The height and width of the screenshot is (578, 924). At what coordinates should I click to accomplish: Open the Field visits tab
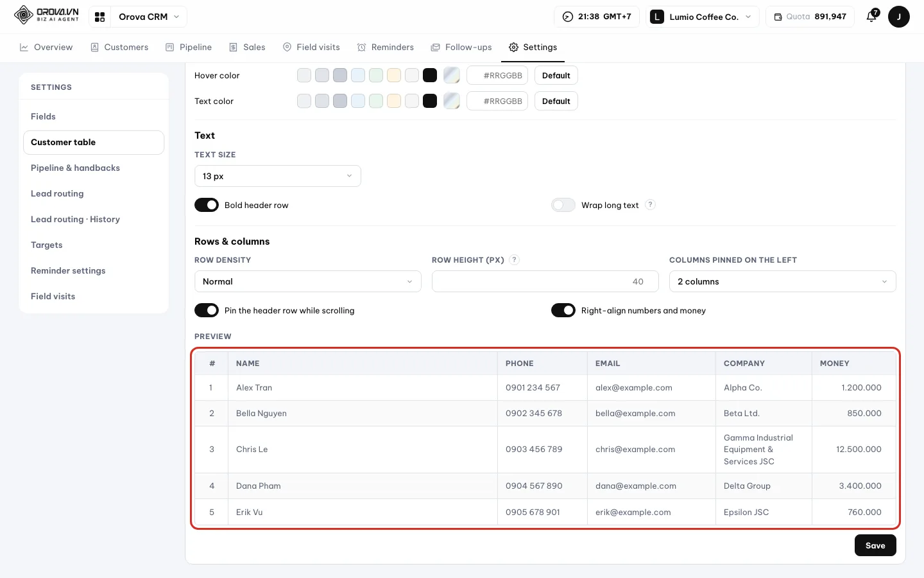[x=311, y=47]
